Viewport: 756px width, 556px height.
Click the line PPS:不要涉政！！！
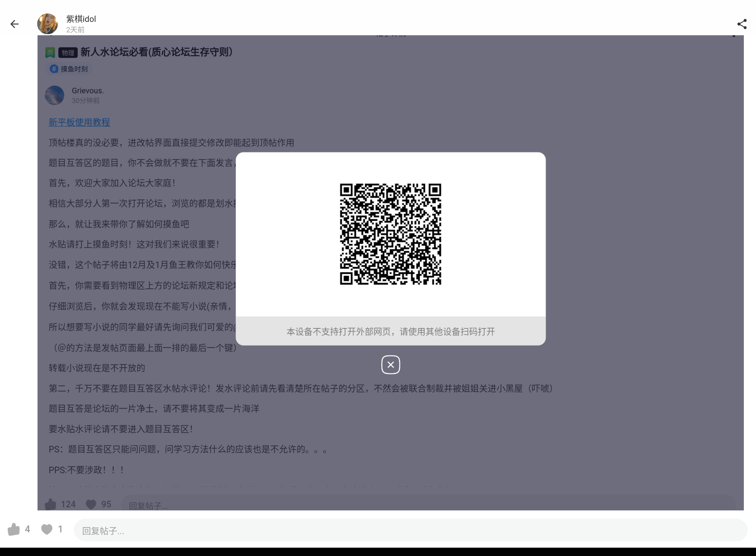pyautogui.click(x=87, y=470)
